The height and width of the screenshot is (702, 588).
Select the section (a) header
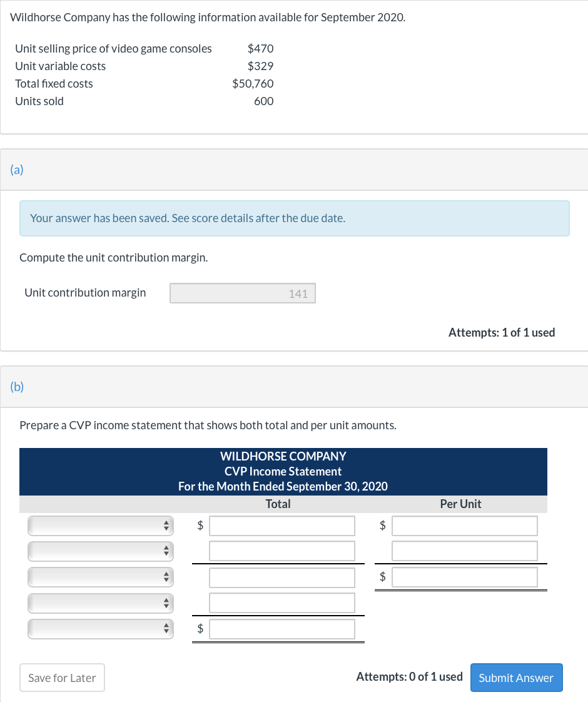point(18,169)
